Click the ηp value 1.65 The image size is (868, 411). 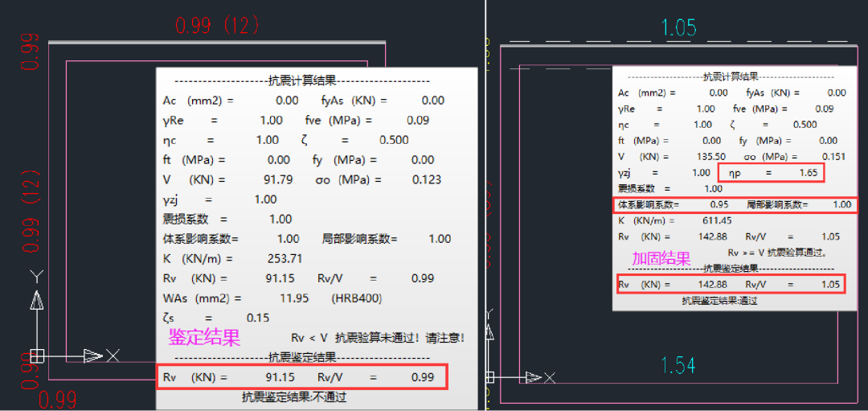point(809,173)
